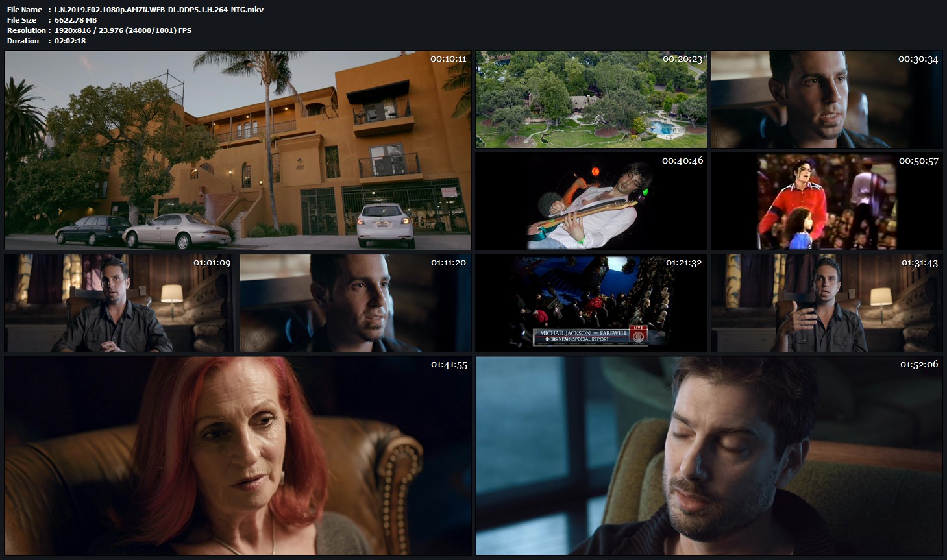The image size is (947, 560).
Task: Click the 01:41:55 timestamp label
Action: 449,365
